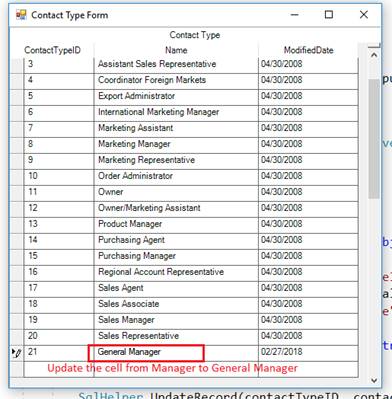Viewport: 392px width, 399px height.
Task: Select the row header with pencil edit icon
Action: coord(17,353)
